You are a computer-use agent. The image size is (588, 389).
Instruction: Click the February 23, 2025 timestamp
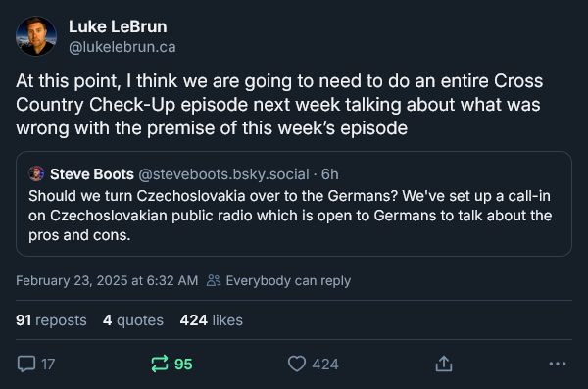[x=107, y=280]
